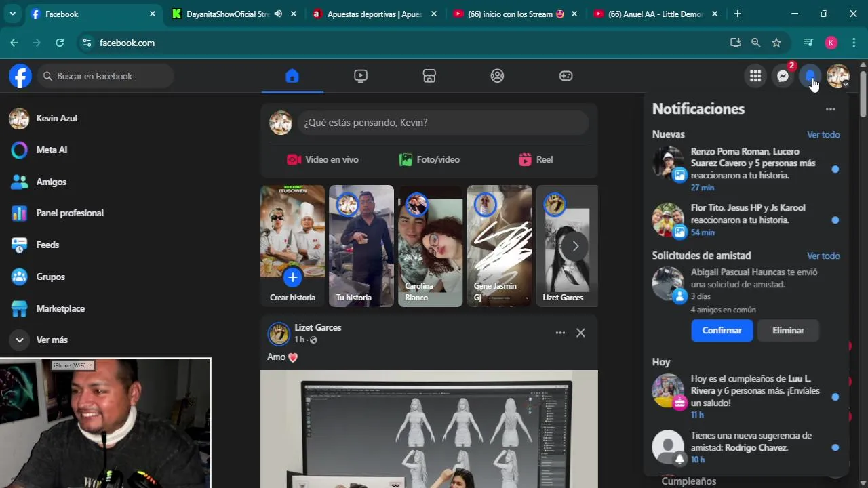The width and height of the screenshot is (868, 488).
Task: Click the Buscar en Facebook search field
Action: pyautogui.click(x=106, y=76)
